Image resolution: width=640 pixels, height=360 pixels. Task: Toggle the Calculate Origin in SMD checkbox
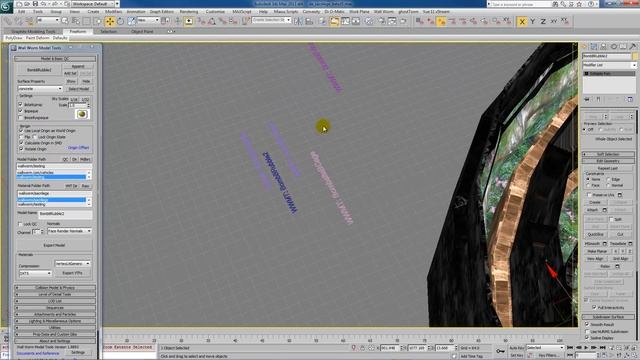21,143
